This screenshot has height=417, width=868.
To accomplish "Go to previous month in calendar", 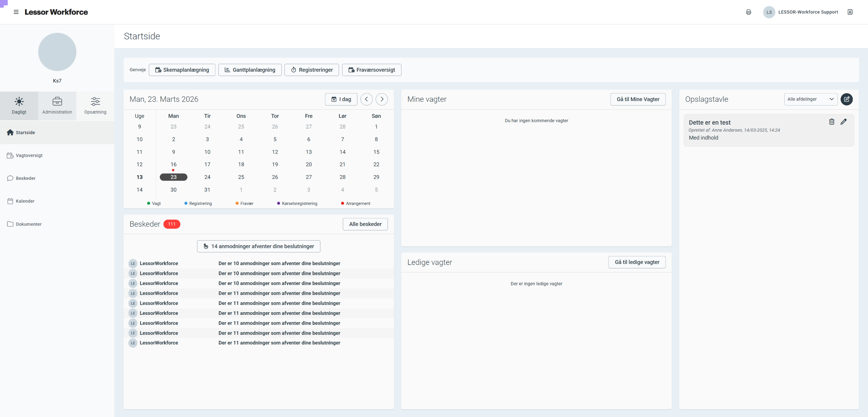I will (366, 99).
